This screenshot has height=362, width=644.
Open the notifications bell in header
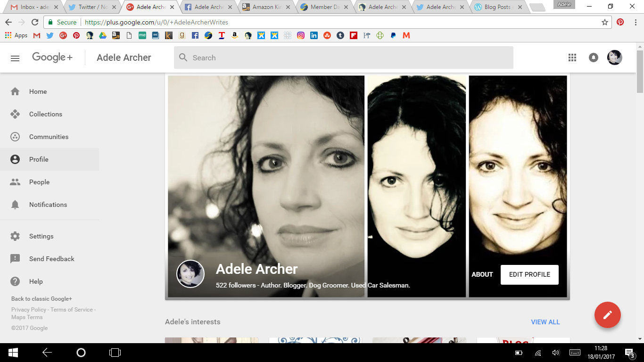coord(594,58)
